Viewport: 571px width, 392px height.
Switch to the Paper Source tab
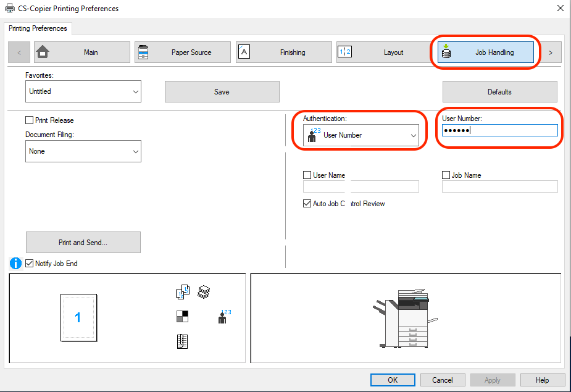183,52
